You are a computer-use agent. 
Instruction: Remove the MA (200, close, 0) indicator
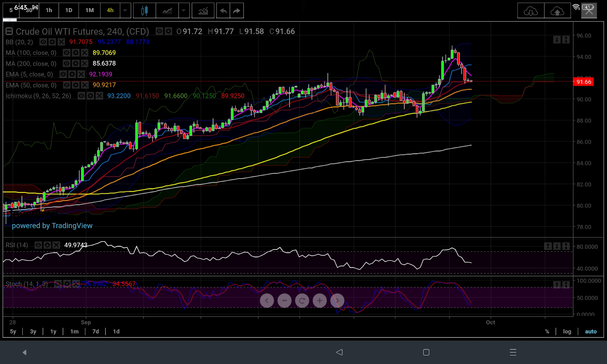(x=85, y=63)
